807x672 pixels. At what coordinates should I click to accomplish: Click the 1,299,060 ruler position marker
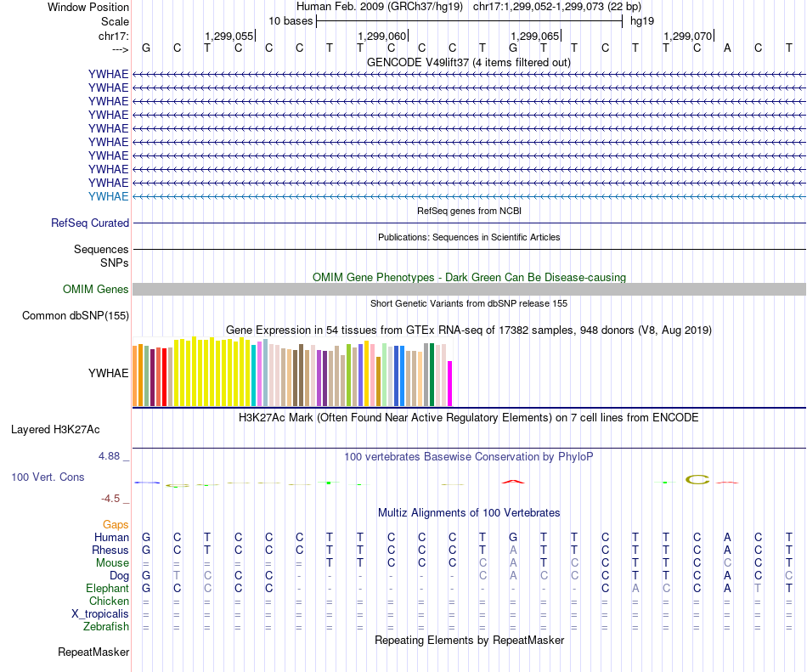pos(383,36)
